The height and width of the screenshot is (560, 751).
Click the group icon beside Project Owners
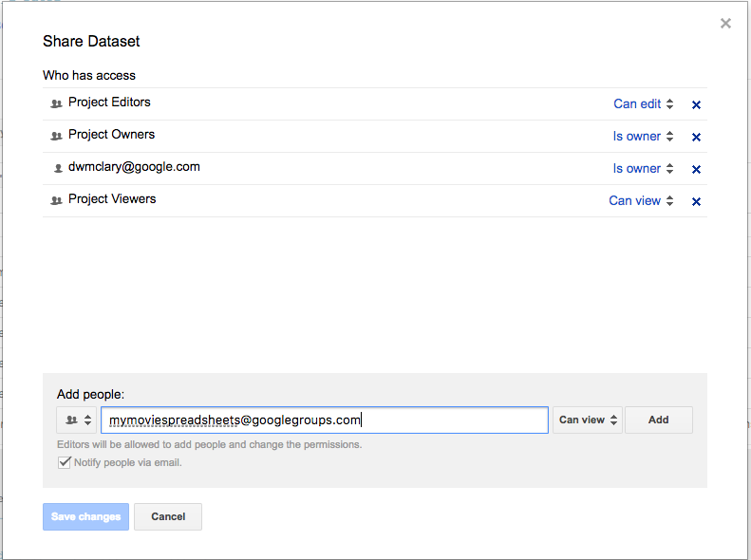pyautogui.click(x=57, y=136)
